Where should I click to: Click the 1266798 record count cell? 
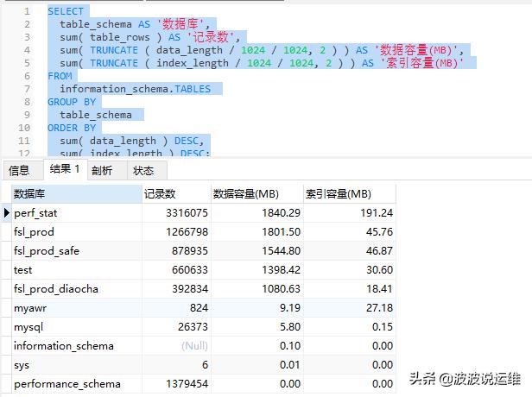tap(176, 232)
